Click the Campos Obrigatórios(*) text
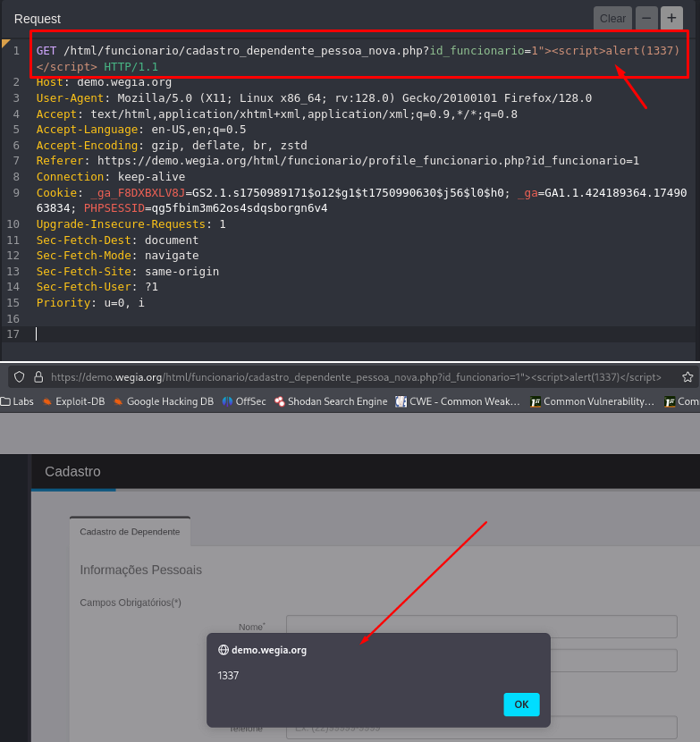This screenshot has height=742, width=700. (131, 603)
